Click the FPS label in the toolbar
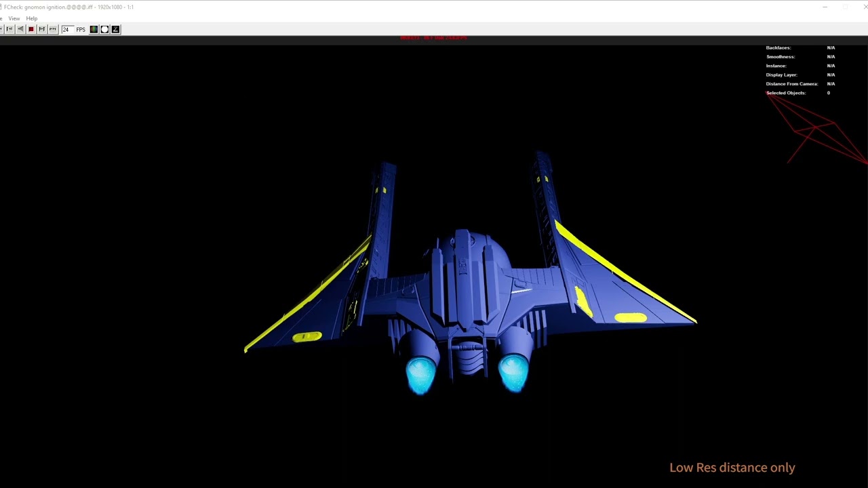868x488 pixels. [x=81, y=29]
